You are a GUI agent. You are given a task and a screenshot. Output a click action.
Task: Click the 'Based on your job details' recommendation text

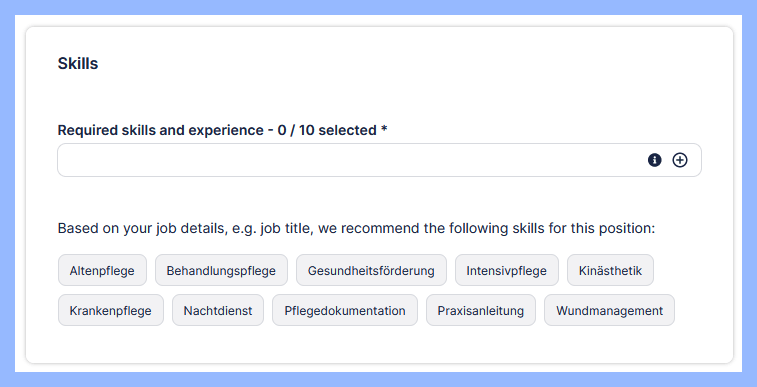[356, 228]
